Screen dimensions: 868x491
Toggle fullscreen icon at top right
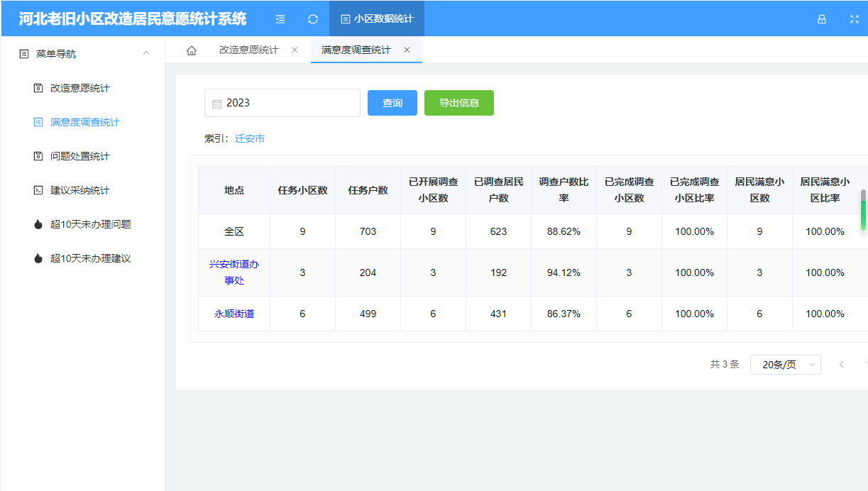[x=855, y=19]
